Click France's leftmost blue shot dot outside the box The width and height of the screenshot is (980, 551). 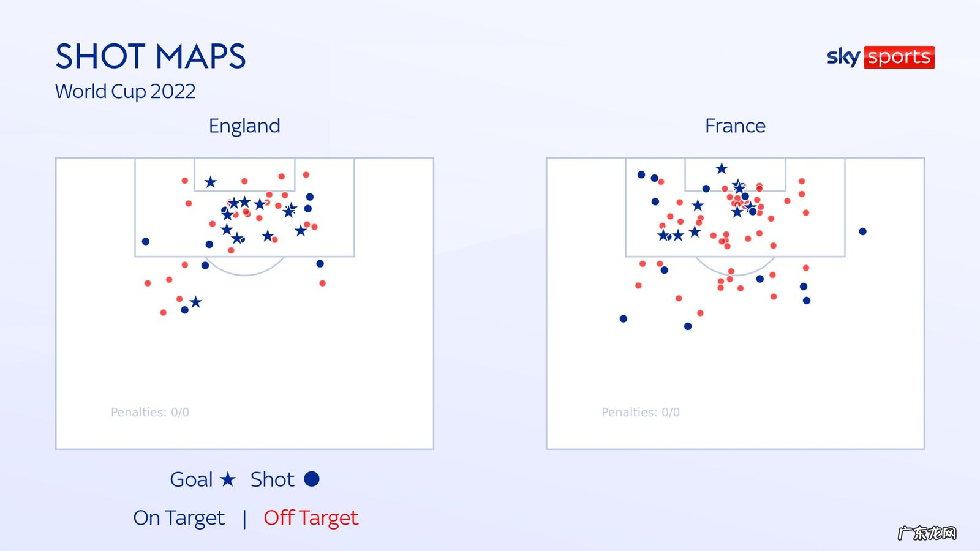[624, 318]
